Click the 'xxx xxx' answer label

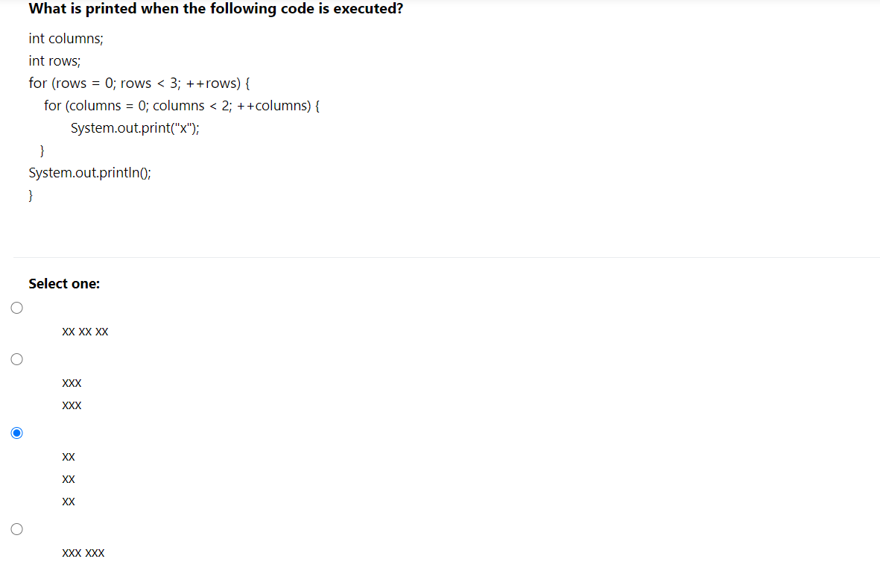point(83,552)
